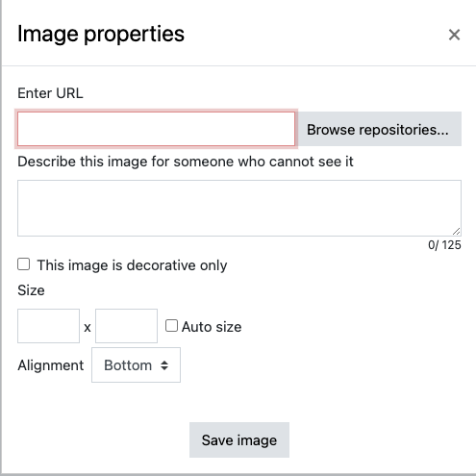476x476 pixels.
Task: Select the image height size field
Action: (x=126, y=326)
